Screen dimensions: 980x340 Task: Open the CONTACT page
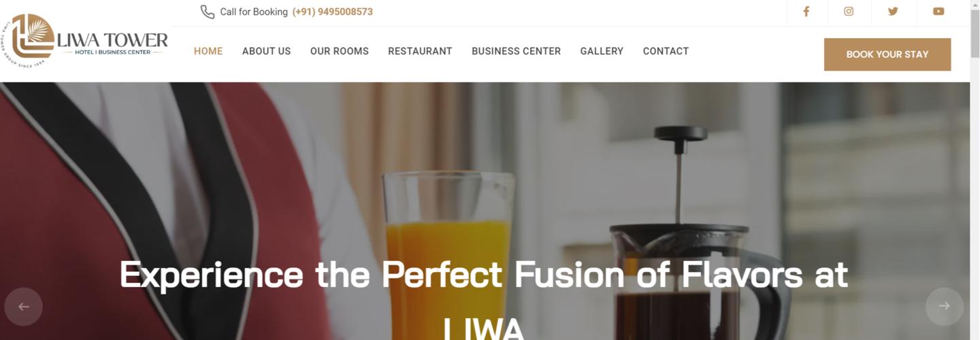pyautogui.click(x=666, y=51)
